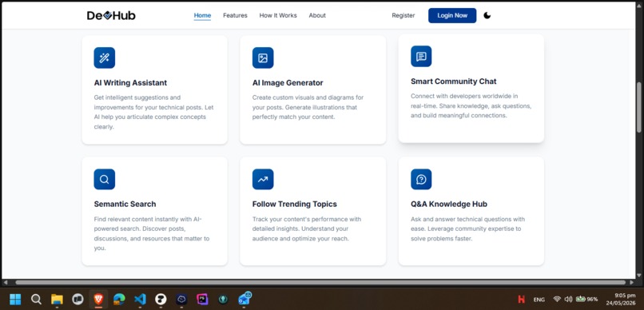Open the Windows Start menu
Viewport: 644px width, 310px height.
coord(15,300)
